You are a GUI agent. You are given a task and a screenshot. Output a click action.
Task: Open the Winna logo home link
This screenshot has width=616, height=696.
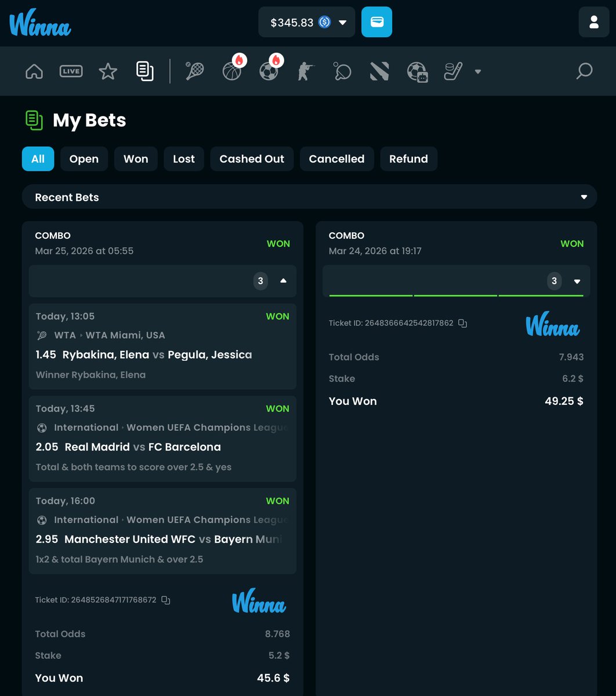click(x=40, y=23)
